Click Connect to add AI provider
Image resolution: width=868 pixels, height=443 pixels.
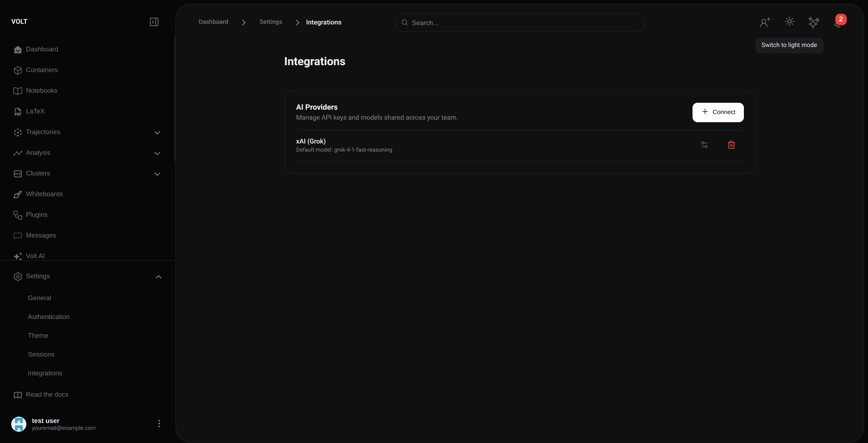coord(718,112)
